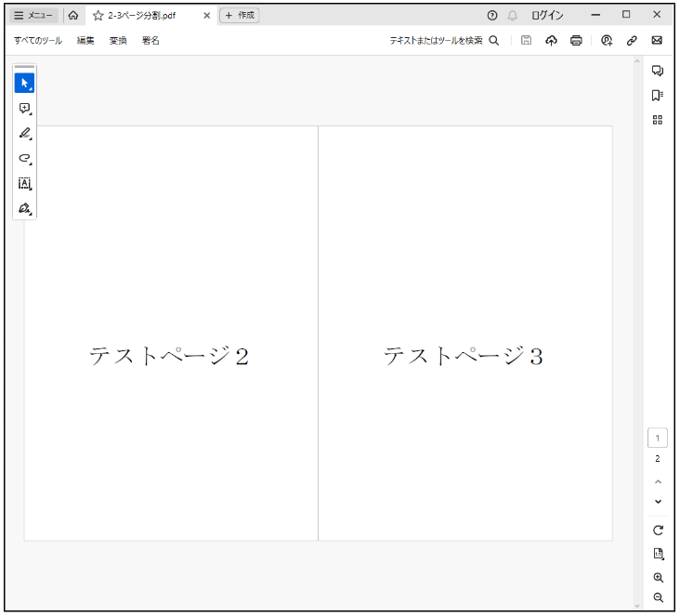680x616 pixels.
Task: Go to next page down chevron
Action: (658, 502)
